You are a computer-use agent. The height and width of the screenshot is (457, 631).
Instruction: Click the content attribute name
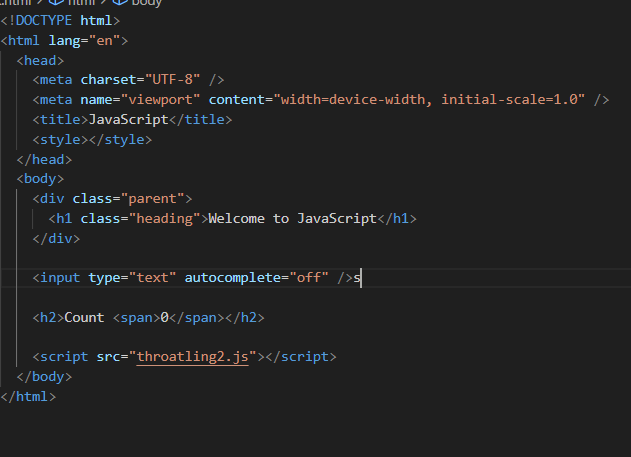pos(237,99)
